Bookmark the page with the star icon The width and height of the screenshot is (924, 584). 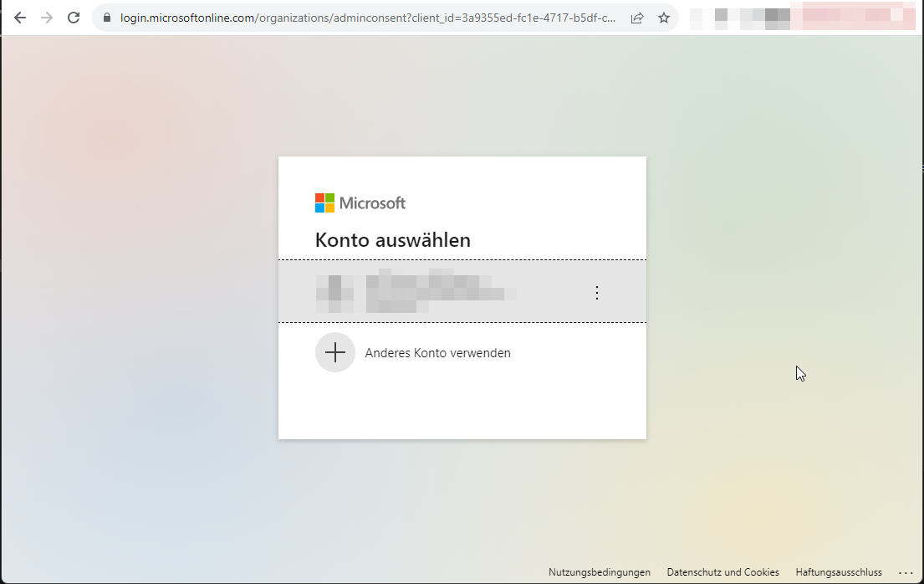tap(665, 17)
